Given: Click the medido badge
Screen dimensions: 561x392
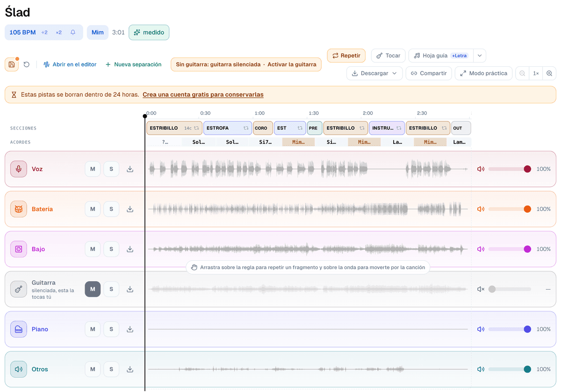Looking at the screenshot, I should [149, 32].
